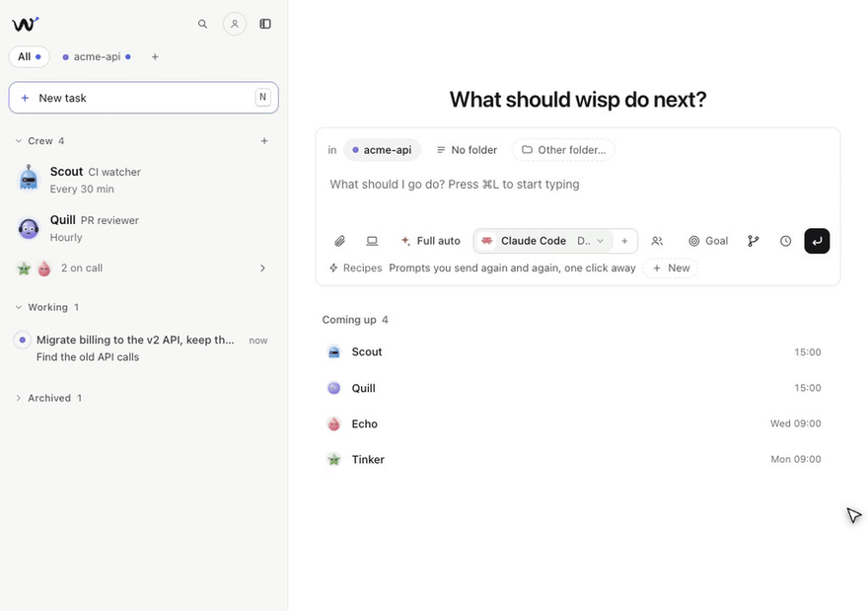Image resolution: width=868 pixels, height=611 pixels.
Task: Open the Scout CI watcher crew row
Action: tap(143, 180)
